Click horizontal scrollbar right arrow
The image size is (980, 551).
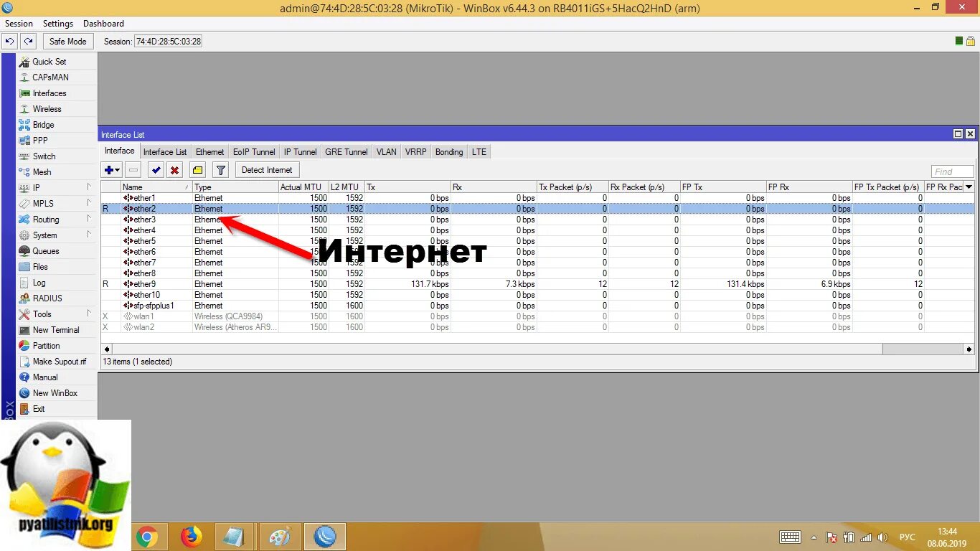(969, 349)
